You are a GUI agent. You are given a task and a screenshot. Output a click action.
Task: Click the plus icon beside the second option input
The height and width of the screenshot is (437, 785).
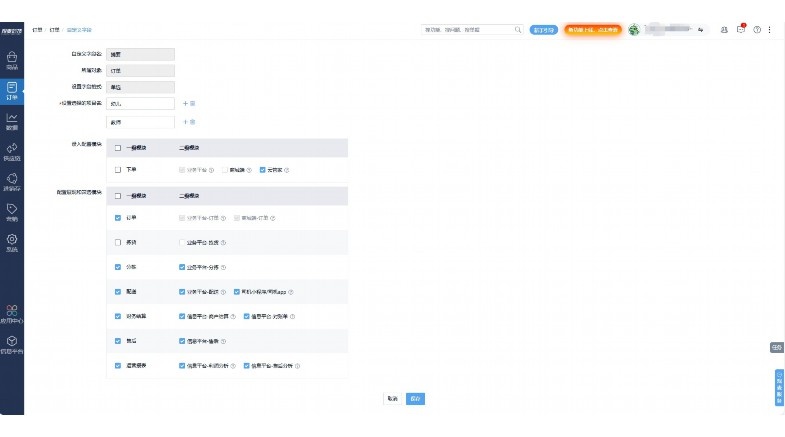(x=185, y=122)
